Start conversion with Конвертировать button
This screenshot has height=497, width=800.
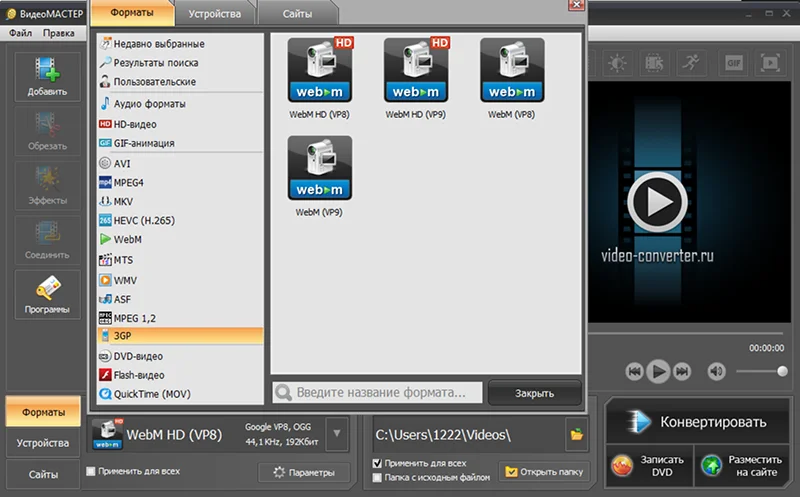[697, 422]
